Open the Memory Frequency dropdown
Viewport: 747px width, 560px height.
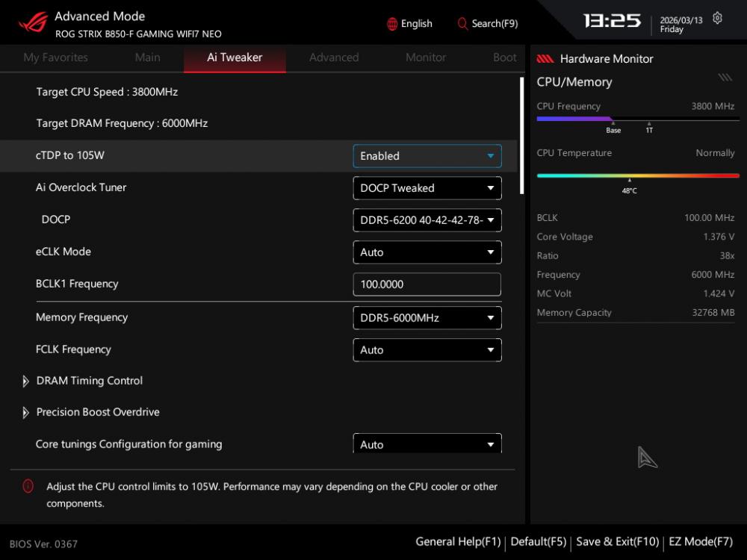point(427,318)
